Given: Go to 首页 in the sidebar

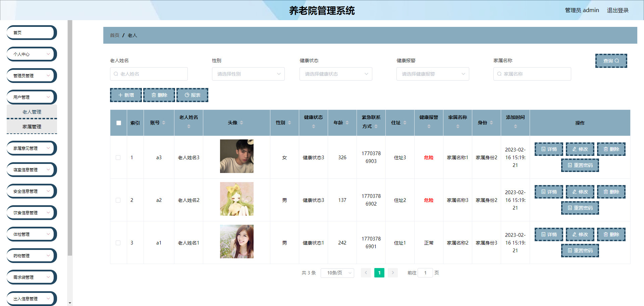Looking at the screenshot, I should [x=32, y=33].
